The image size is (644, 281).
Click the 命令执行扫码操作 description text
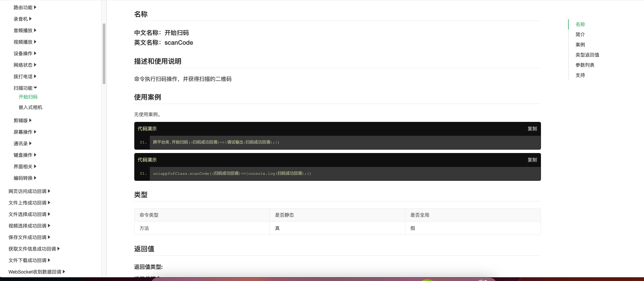click(183, 79)
